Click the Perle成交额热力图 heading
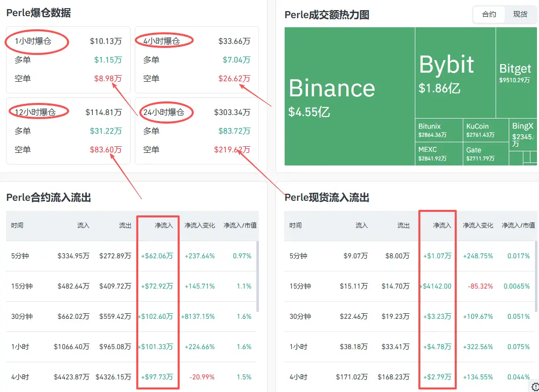Image resolution: width=539 pixels, height=392 pixels. [x=327, y=15]
